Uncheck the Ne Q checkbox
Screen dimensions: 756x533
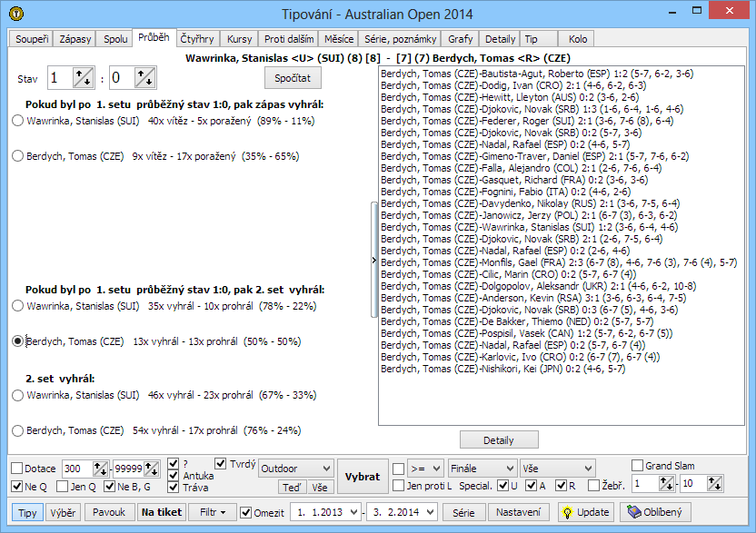click(x=17, y=487)
